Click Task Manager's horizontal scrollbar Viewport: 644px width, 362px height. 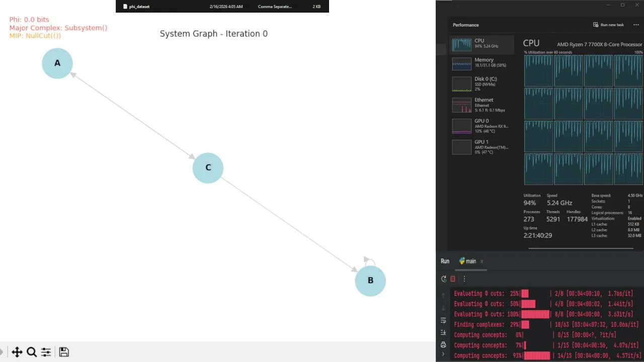click(581, 248)
